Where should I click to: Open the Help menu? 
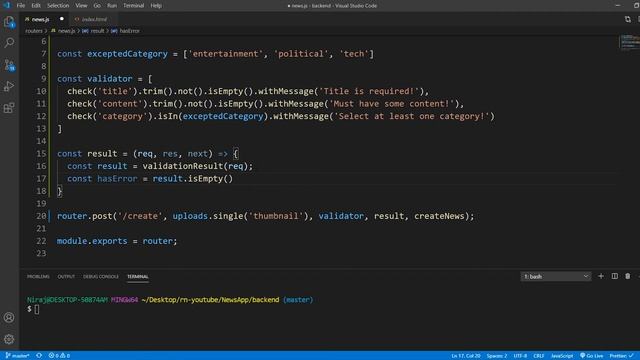click(x=156, y=6)
